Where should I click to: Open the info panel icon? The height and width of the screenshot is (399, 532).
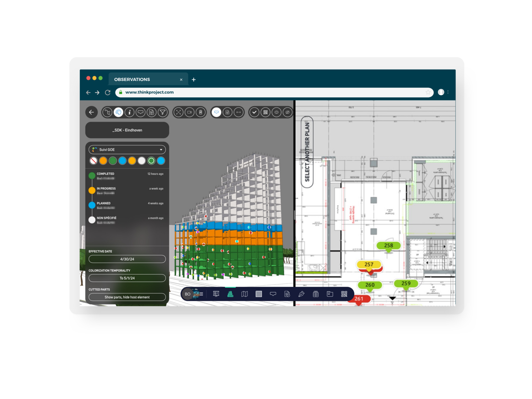point(129,112)
